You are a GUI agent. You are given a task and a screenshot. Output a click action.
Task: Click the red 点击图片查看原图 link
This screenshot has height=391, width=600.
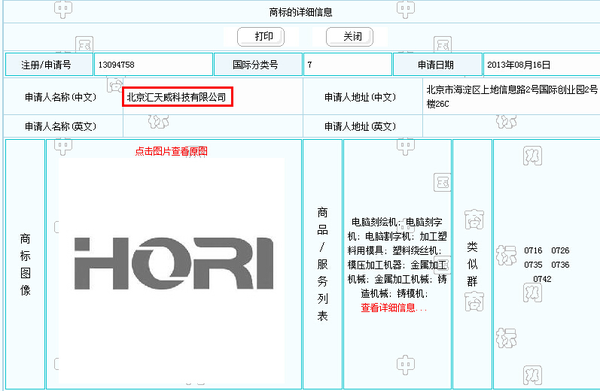point(171,151)
